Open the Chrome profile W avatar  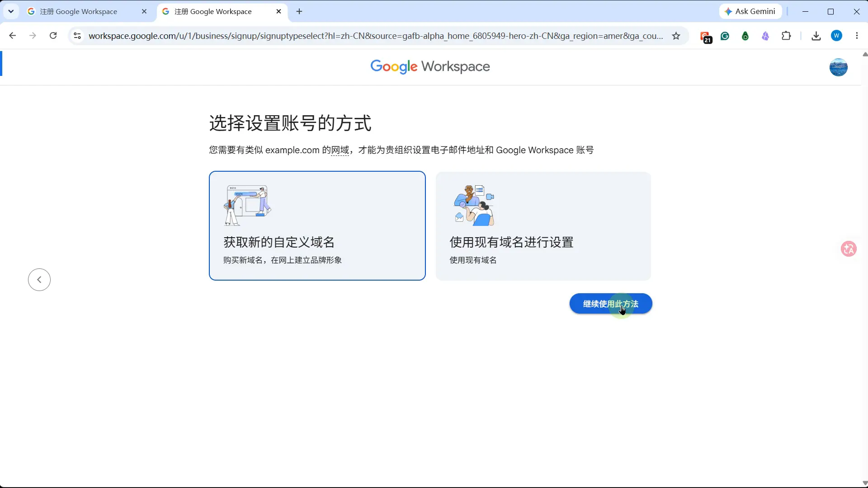pos(837,36)
